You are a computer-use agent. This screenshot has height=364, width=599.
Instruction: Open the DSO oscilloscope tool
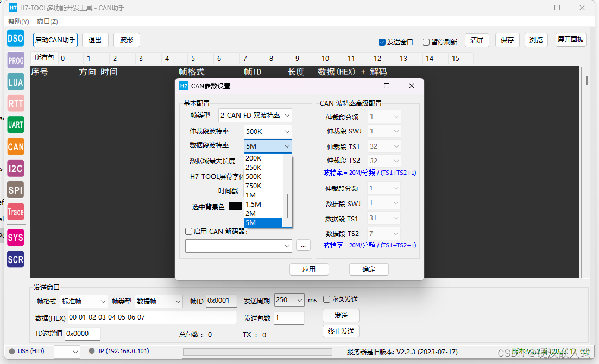tap(16, 38)
